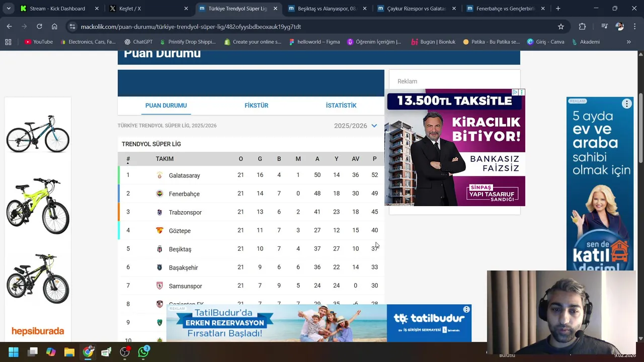The image size is (644, 362).
Task: Switch to the Fenerbahçe vs Gençlerbirliği tab
Action: tap(506, 9)
